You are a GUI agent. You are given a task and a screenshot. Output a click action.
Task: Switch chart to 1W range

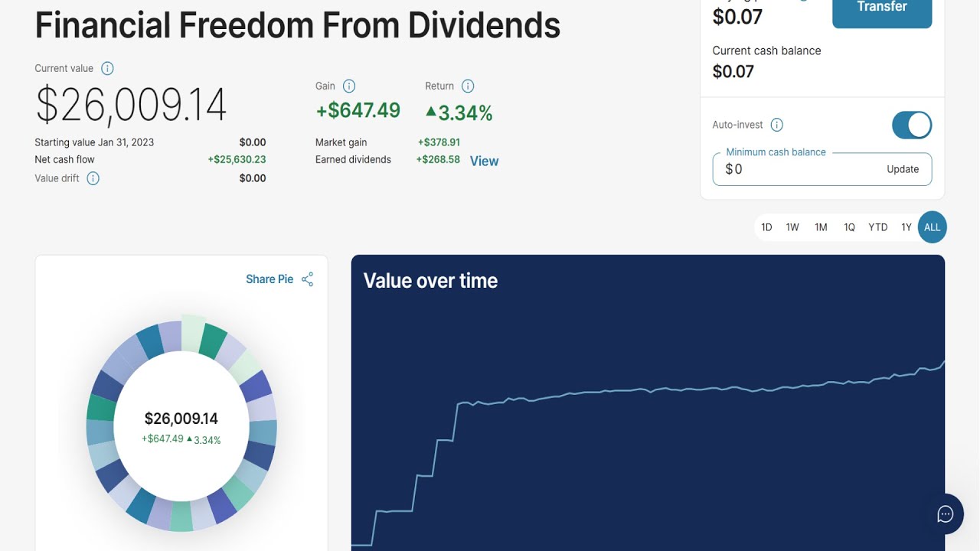792,227
